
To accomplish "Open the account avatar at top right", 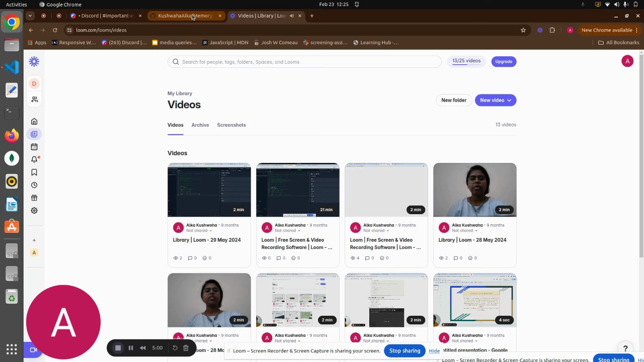I will click(x=627, y=61).
